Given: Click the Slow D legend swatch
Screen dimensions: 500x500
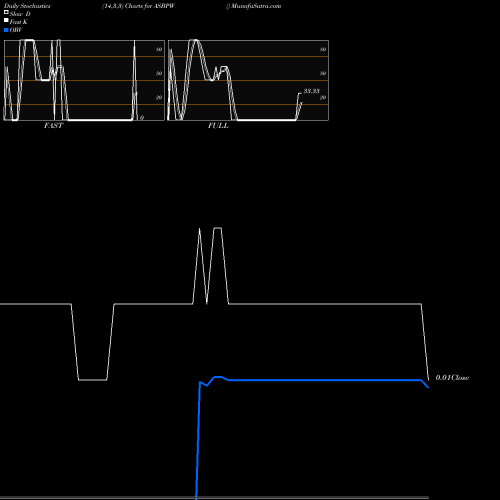Looking at the screenshot, I should (6, 12).
